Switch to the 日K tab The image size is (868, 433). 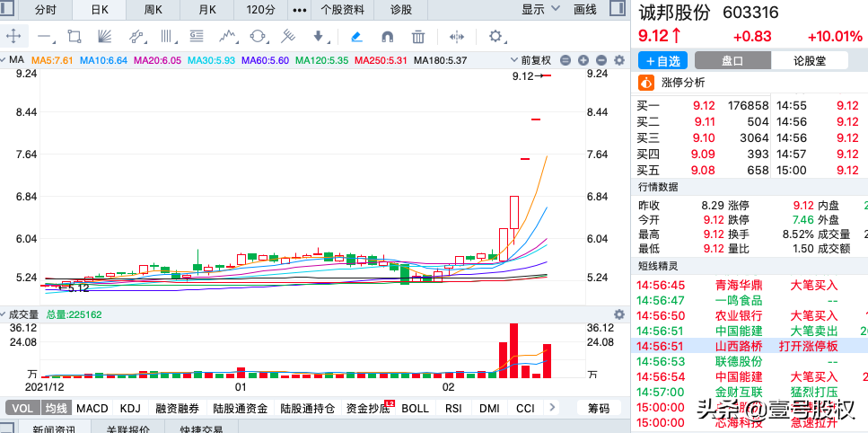pos(100,9)
